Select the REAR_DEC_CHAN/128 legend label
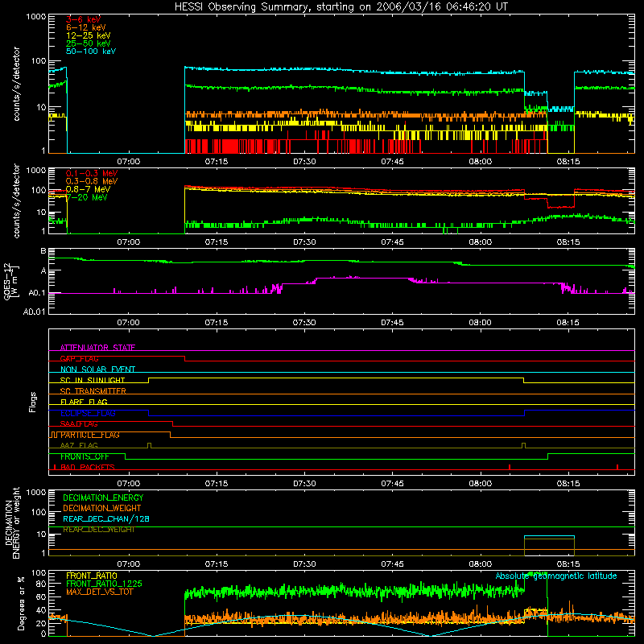The width and height of the screenshot is (644, 644). pos(106,518)
